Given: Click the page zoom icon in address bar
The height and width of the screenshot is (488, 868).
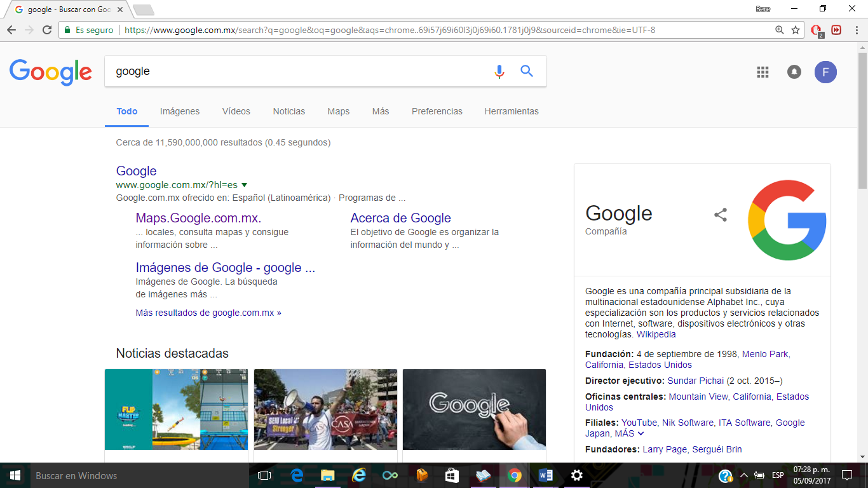Looking at the screenshot, I should click(x=779, y=29).
